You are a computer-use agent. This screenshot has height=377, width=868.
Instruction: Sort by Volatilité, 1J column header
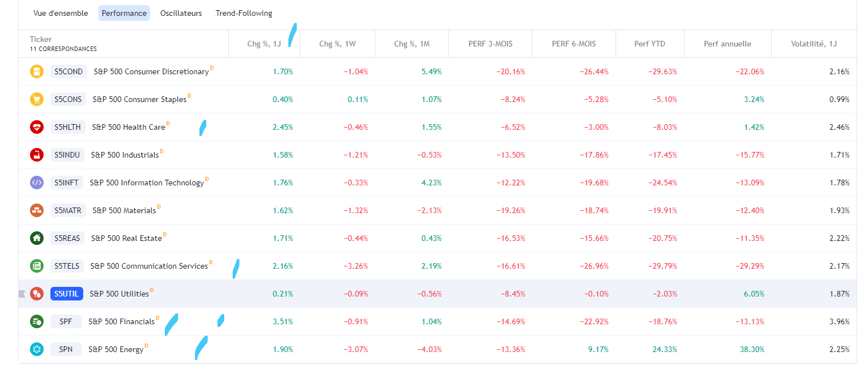[814, 44]
